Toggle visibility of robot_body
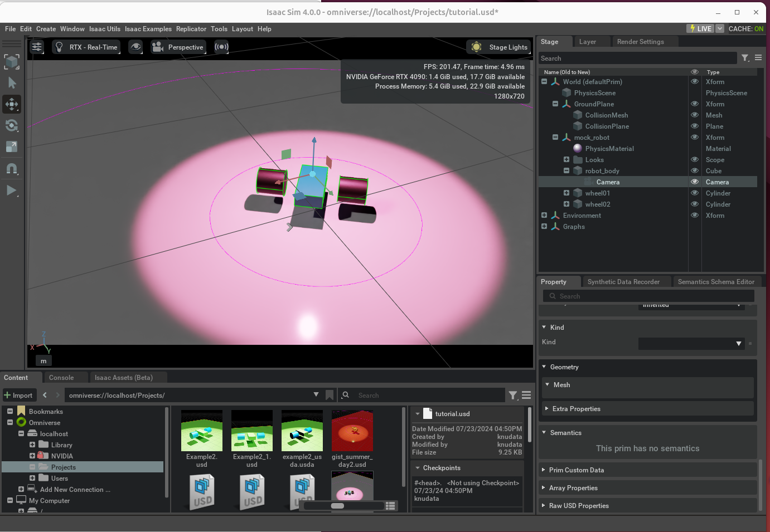The height and width of the screenshot is (532, 770). pos(695,170)
